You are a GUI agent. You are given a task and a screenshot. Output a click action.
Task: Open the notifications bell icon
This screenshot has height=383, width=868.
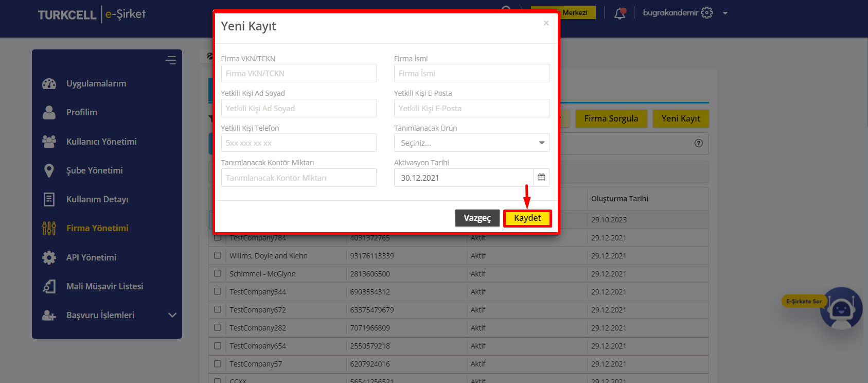620,13
